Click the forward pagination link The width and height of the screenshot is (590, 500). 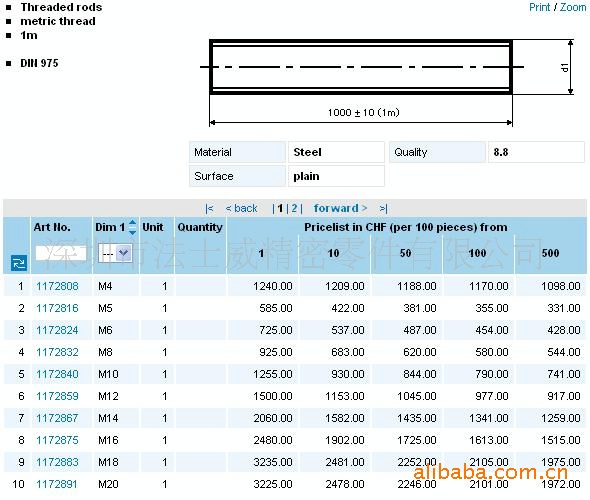pos(340,208)
